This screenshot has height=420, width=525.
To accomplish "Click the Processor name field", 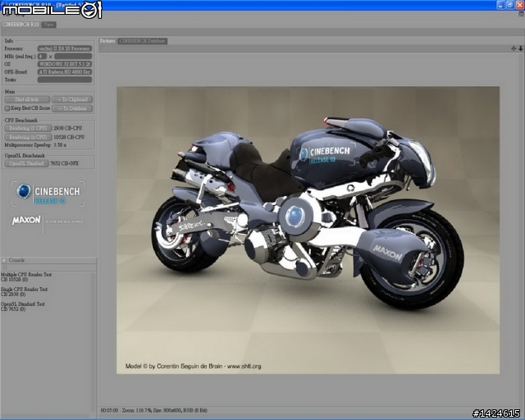I will tap(65, 48).
